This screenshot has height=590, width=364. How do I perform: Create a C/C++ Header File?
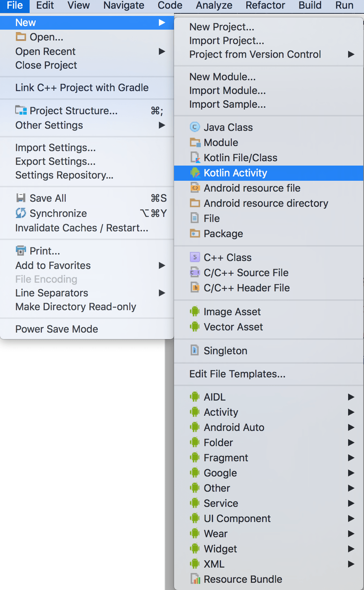(247, 288)
